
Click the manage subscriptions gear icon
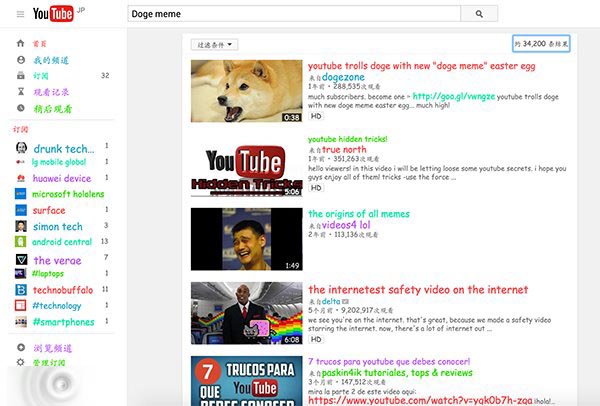[x=21, y=362]
